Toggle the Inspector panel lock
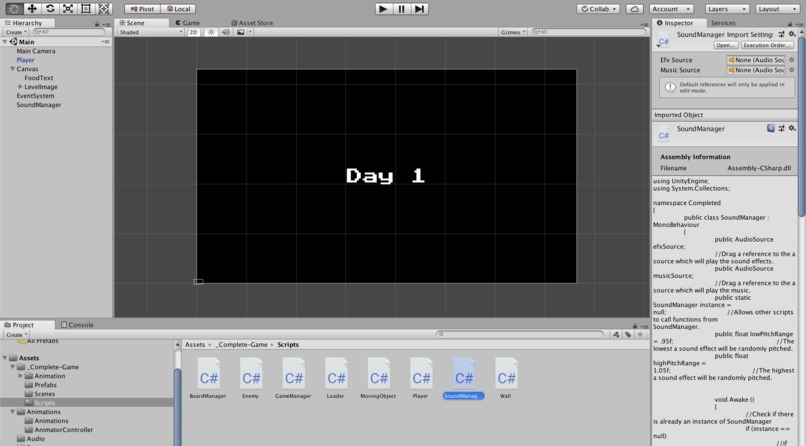Image resolution: width=806 pixels, height=446 pixels. (790, 24)
